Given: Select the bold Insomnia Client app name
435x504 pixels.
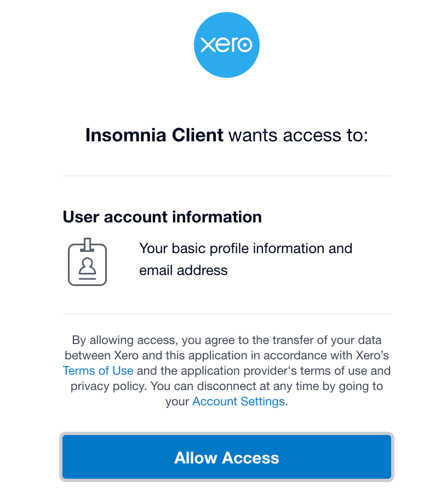Looking at the screenshot, I should [154, 135].
